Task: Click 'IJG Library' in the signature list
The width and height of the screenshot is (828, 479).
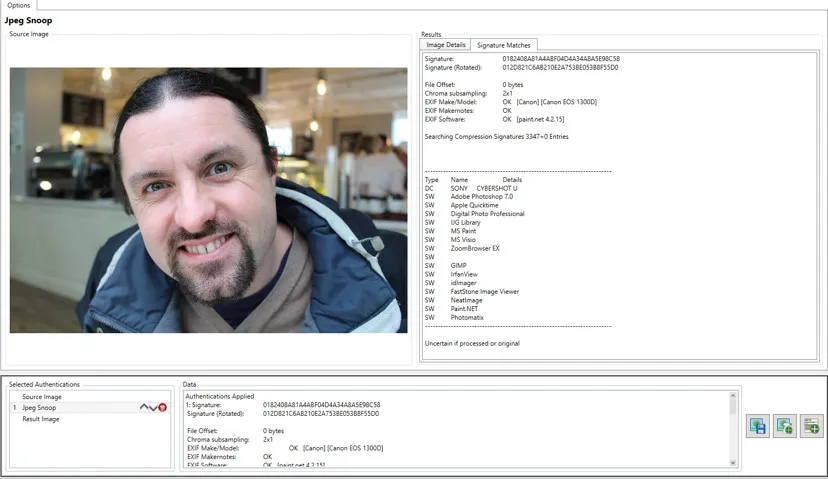Action: pos(465,222)
